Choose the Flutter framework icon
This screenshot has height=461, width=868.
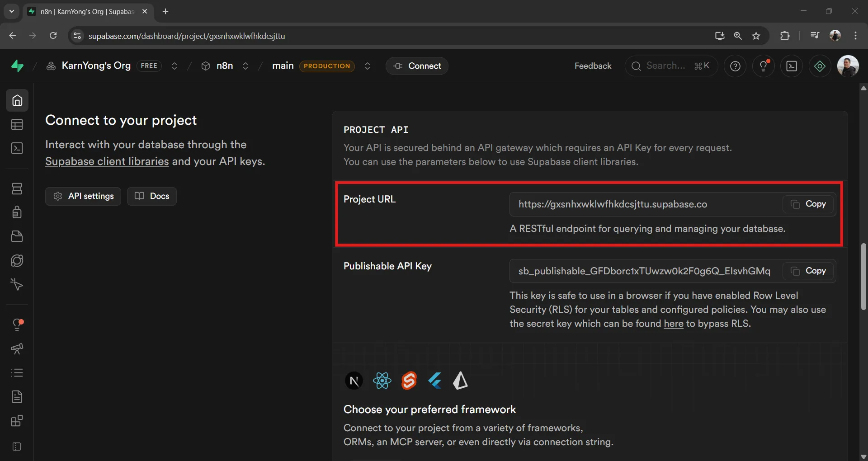click(x=435, y=381)
